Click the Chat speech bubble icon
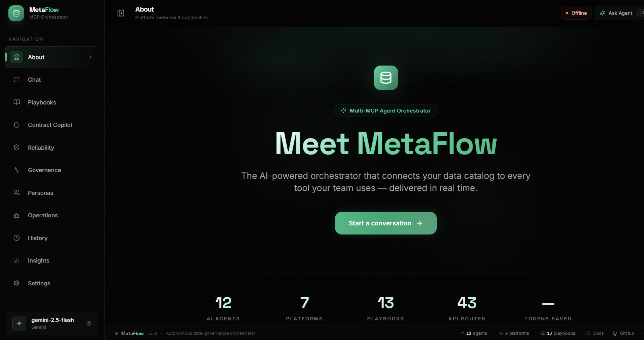644x340 pixels. [x=16, y=80]
